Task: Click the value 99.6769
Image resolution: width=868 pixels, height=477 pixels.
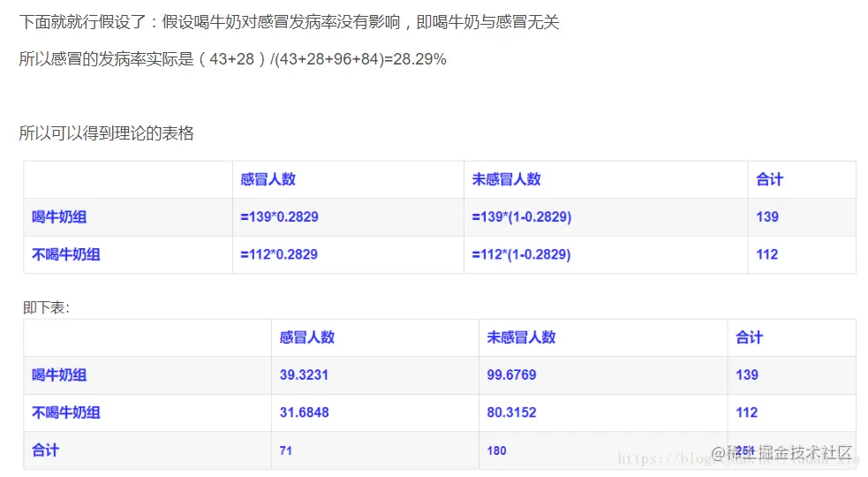Action: [x=511, y=375]
